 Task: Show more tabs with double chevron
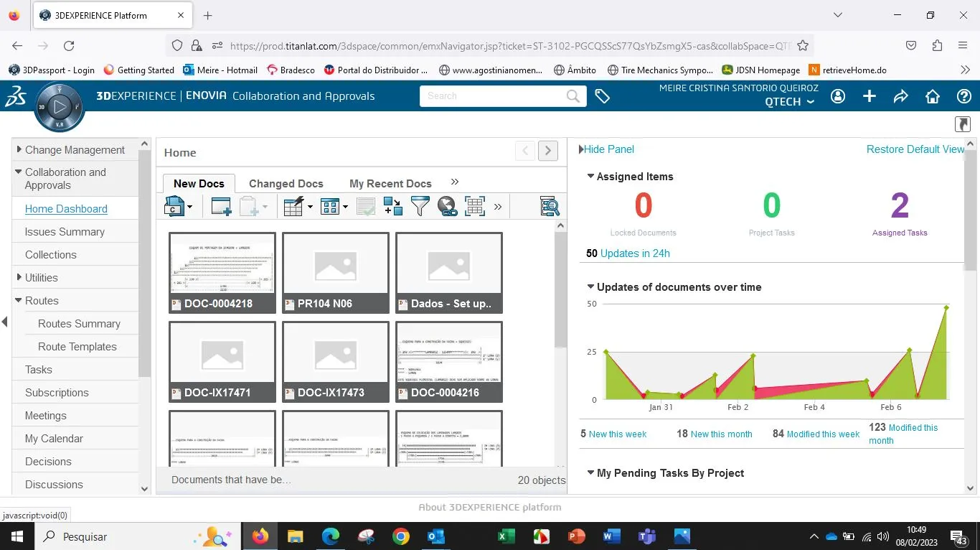point(454,182)
